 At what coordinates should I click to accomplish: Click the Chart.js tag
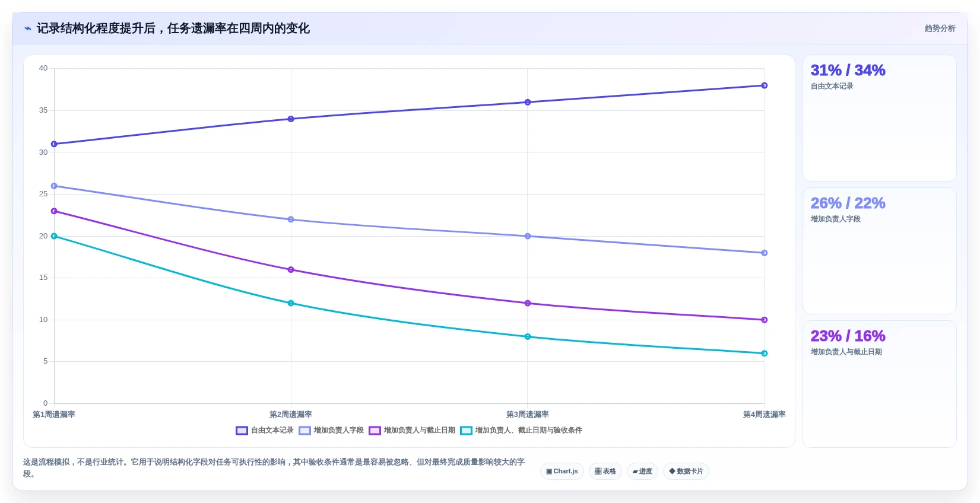pyautogui.click(x=562, y=472)
